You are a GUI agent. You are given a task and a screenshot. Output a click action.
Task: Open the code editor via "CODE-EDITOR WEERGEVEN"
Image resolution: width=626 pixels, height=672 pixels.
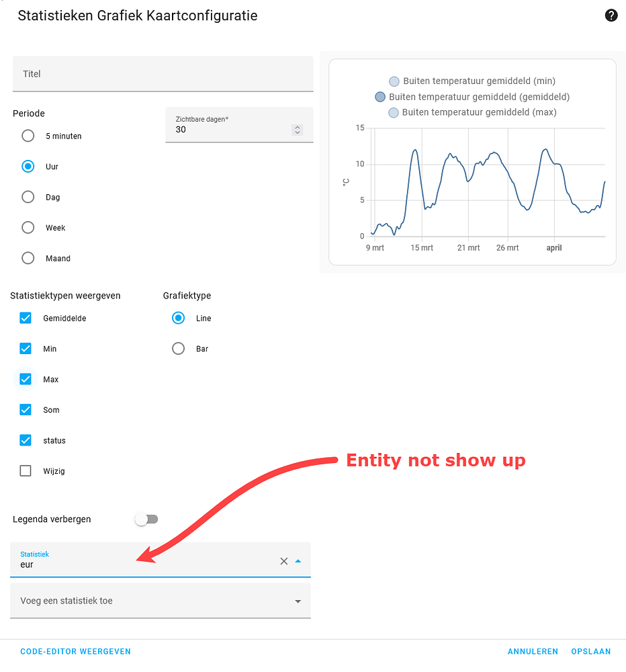(x=75, y=651)
